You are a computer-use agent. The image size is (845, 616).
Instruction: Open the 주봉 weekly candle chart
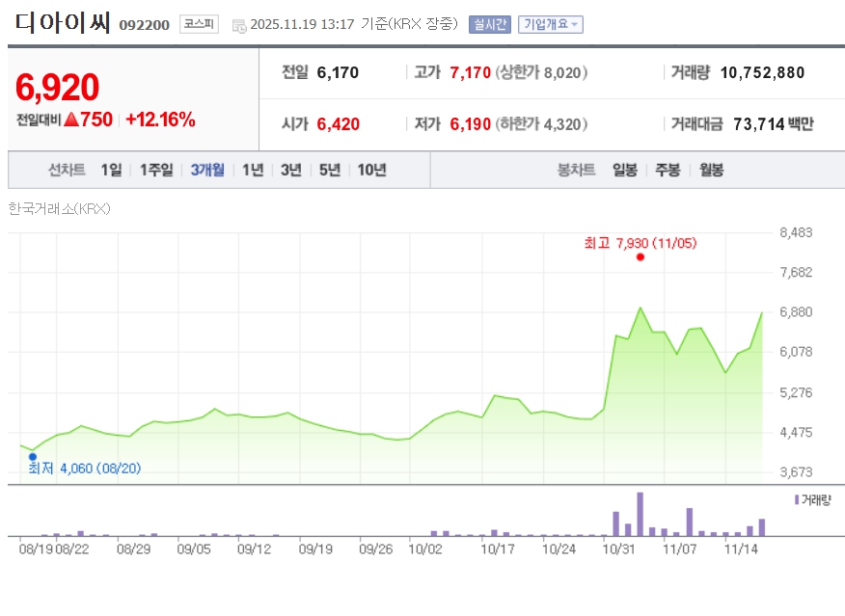click(x=668, y=170)
